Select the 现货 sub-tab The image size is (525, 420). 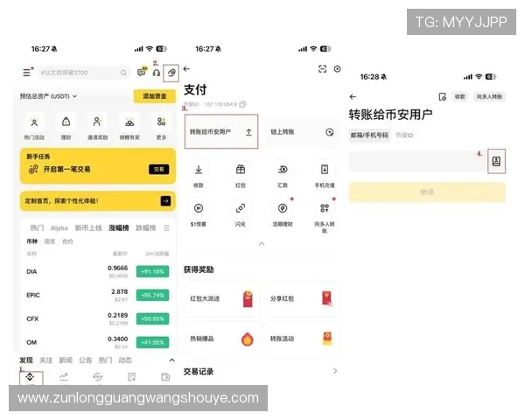coord(50,241)
